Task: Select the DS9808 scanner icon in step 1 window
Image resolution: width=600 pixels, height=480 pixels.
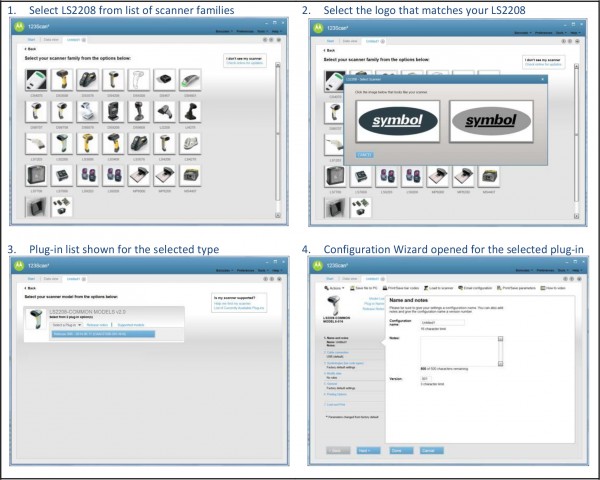Action: click(x=139, y=111)
